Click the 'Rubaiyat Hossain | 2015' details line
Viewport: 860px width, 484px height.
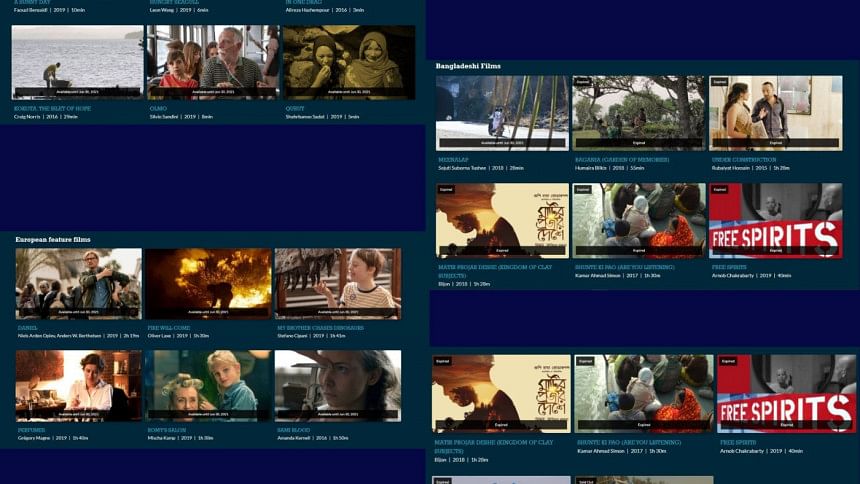coord(750,168)
